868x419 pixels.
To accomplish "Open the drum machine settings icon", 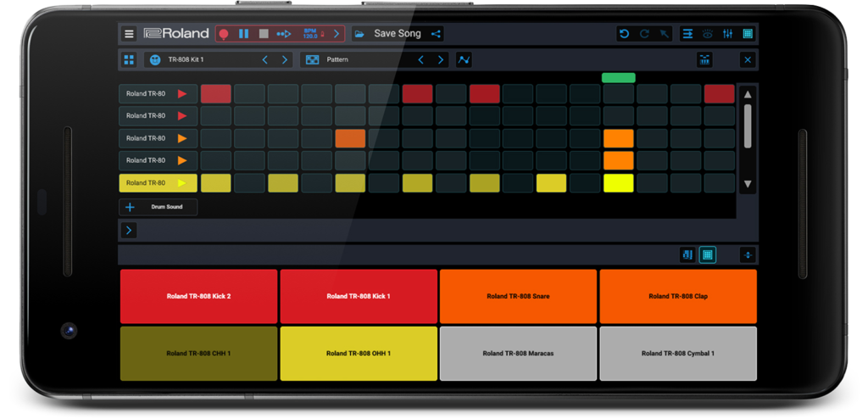I will click(x=704, y=60).
